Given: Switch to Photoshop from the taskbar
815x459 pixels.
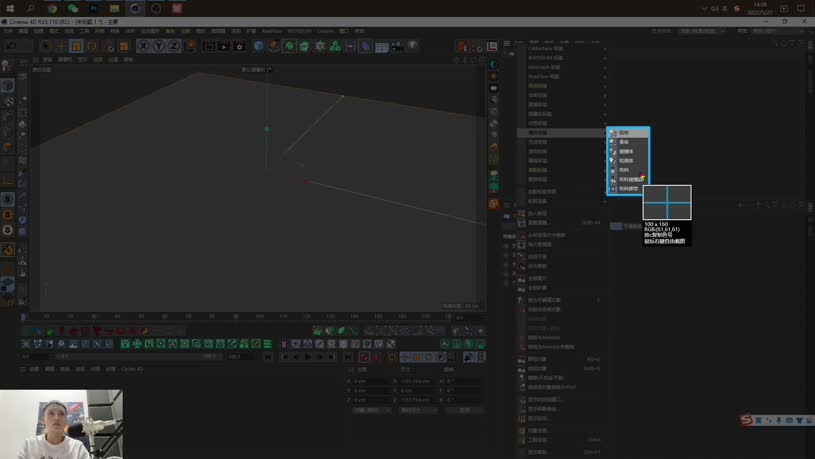Looking at the screenshot, I should 94,8.
